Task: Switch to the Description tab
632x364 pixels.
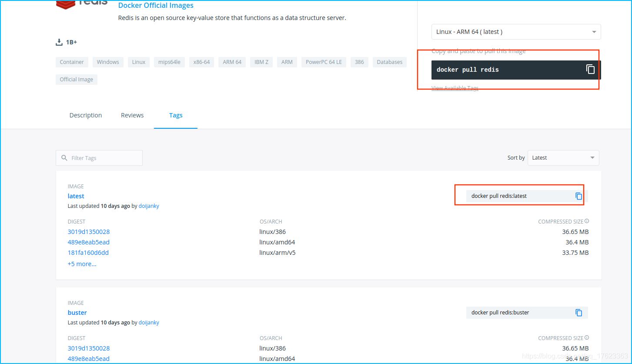Action: click(x=86, y=115)
